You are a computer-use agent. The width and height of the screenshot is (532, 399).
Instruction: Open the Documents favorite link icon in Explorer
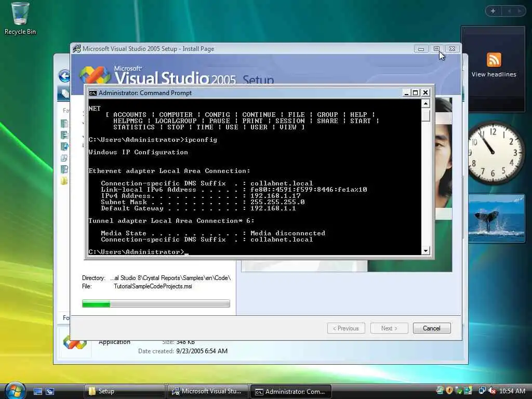tap(64, 124)
